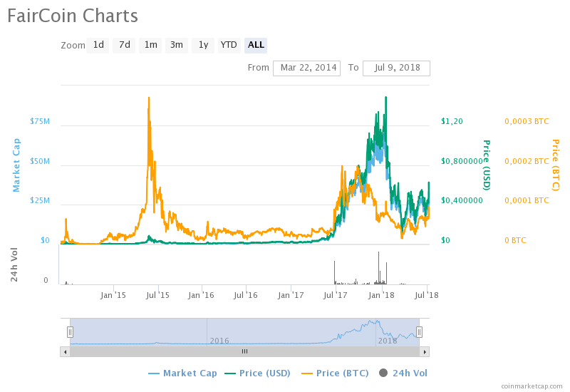Screen dimensions: 570x392
Task: Click the green USD price peak January 2018
Action: coord(385,98)
